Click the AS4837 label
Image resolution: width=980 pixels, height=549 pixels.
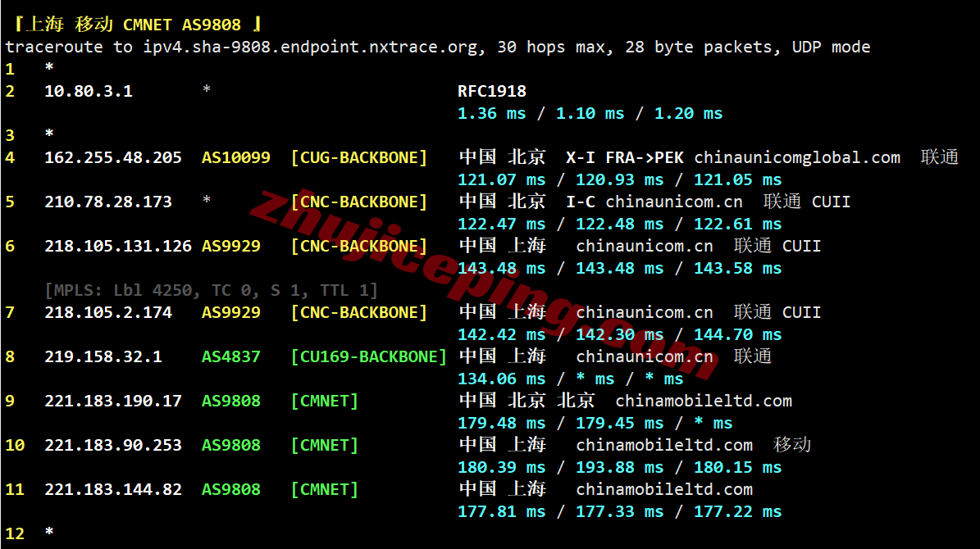tap(230, 356)
